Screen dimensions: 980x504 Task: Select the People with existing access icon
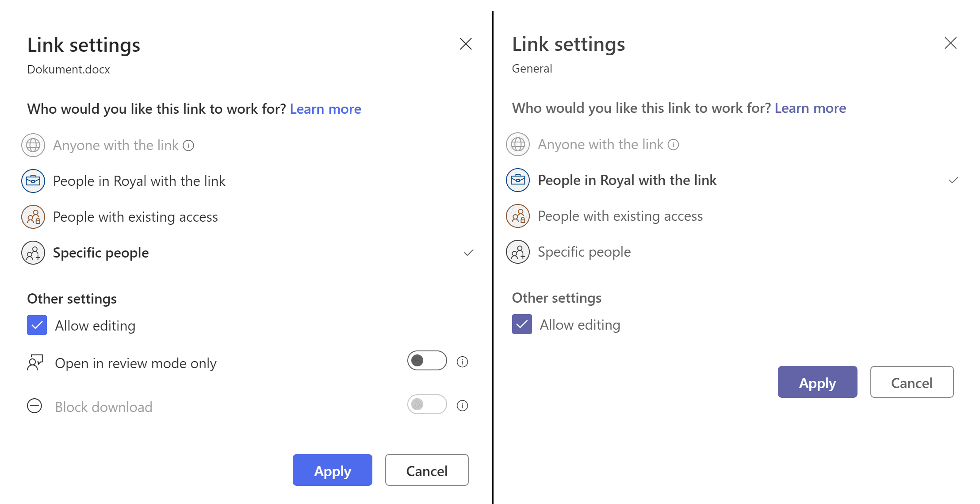(32, 217)
